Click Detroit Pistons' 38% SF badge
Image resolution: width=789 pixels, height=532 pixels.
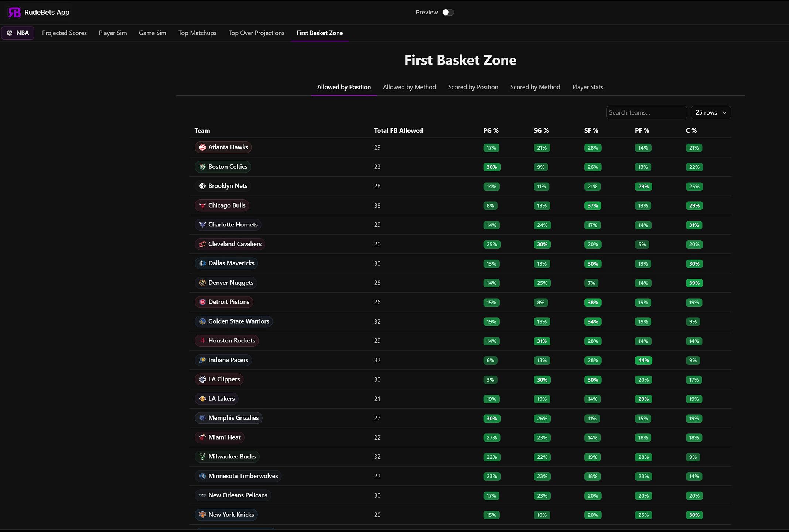coord(593,303)
